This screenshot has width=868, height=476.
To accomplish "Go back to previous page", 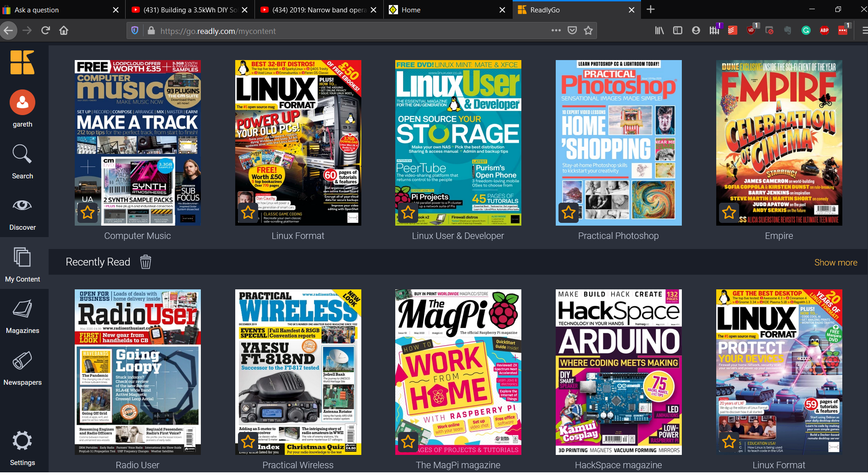I will click(8, 31).
